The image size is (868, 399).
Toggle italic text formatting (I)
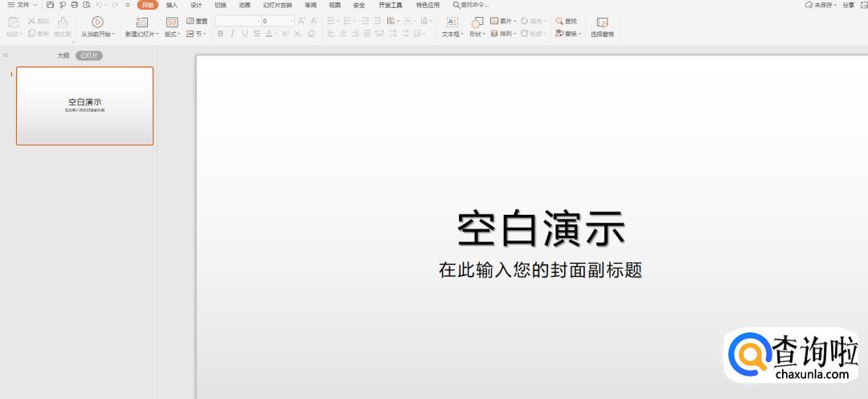(x=232, y=34)
